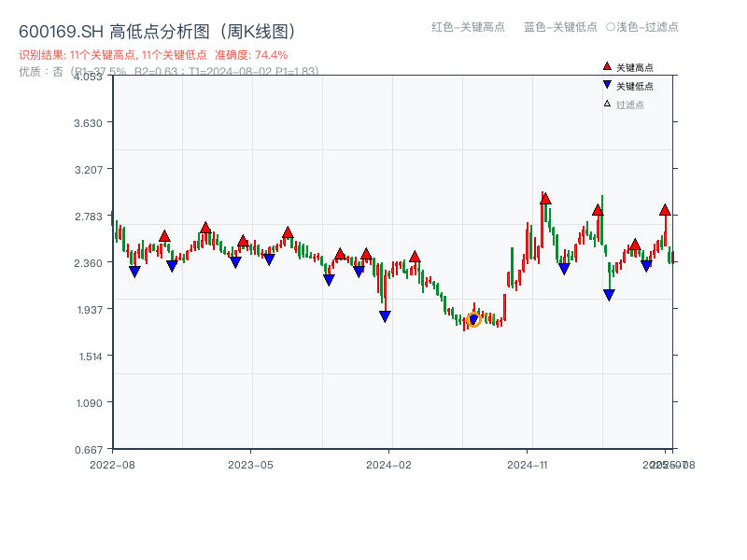
Task: Click the 2022-08 x-axis label
Action: (112, 465)
